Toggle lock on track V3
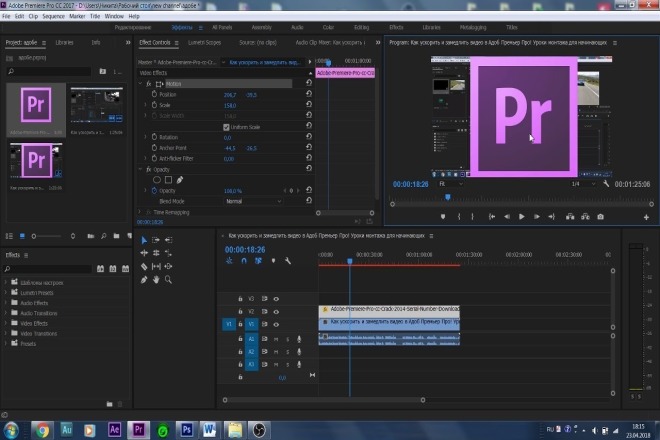660x440 pixels. 240,299
